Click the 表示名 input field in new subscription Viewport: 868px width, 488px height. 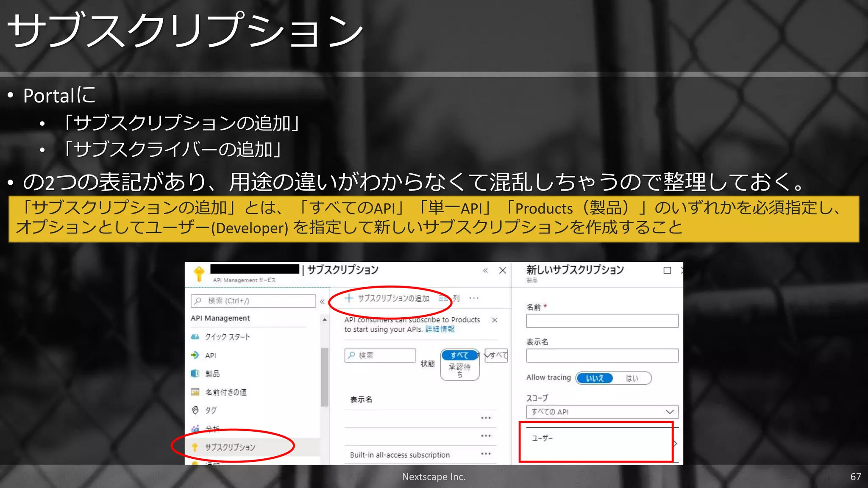[602, 355]
